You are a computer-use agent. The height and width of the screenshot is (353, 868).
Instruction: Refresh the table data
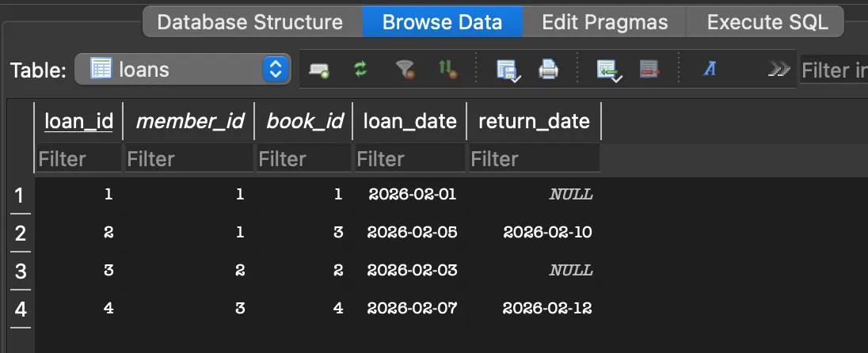[361, 70]
